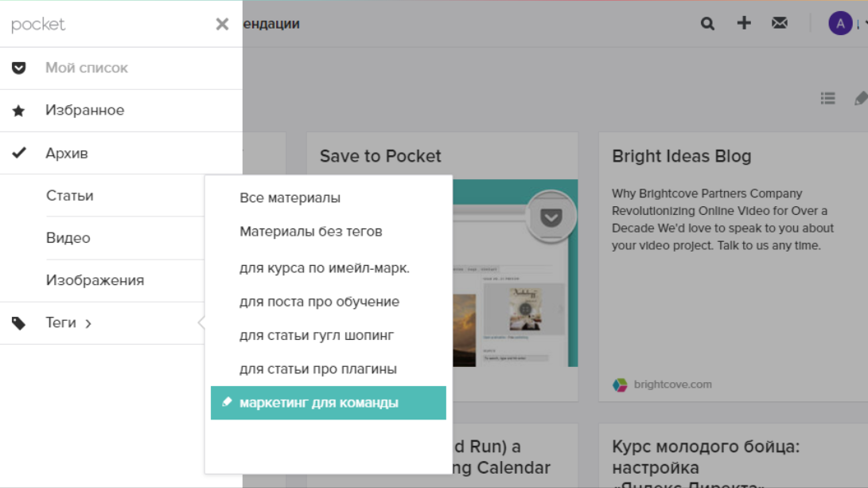Select tag маркетинг для команды

pyautogui.click(x=329, y=403)
